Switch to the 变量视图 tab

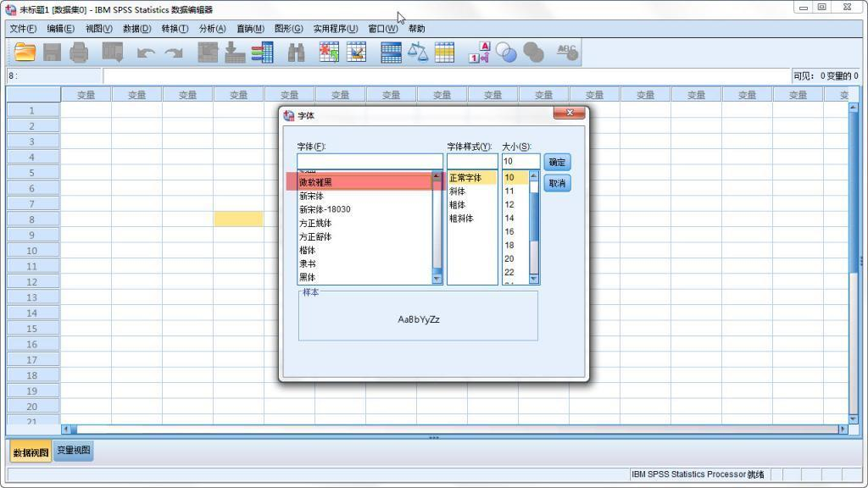(x=74, y=451)
